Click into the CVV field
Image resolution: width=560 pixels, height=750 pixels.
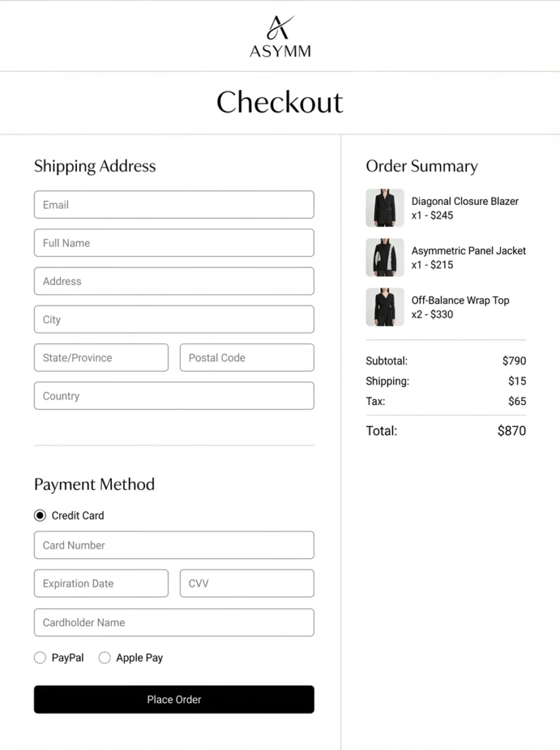pos(247,584)
